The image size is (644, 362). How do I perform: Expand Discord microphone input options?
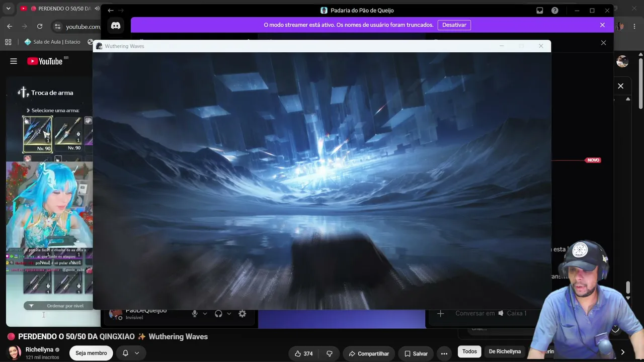pyautogui.click(x=205, y=314)
